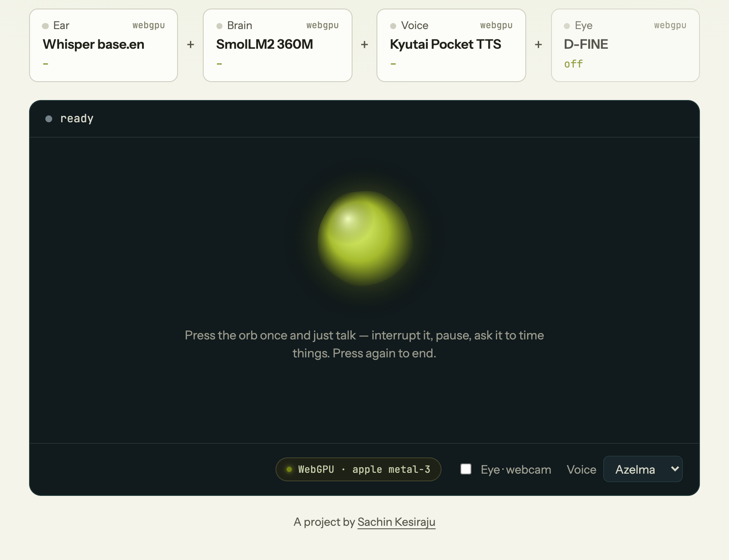
Task: Click the 'webgpu' label on the Brain card
Action: 323,25
